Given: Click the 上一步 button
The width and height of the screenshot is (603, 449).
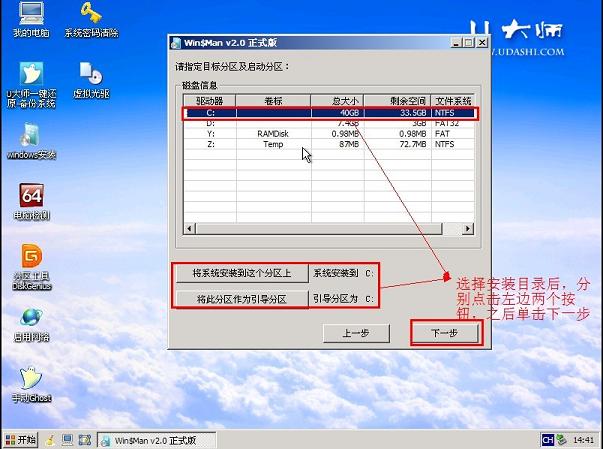Looking at the screenshot, I should coord(356,333).
